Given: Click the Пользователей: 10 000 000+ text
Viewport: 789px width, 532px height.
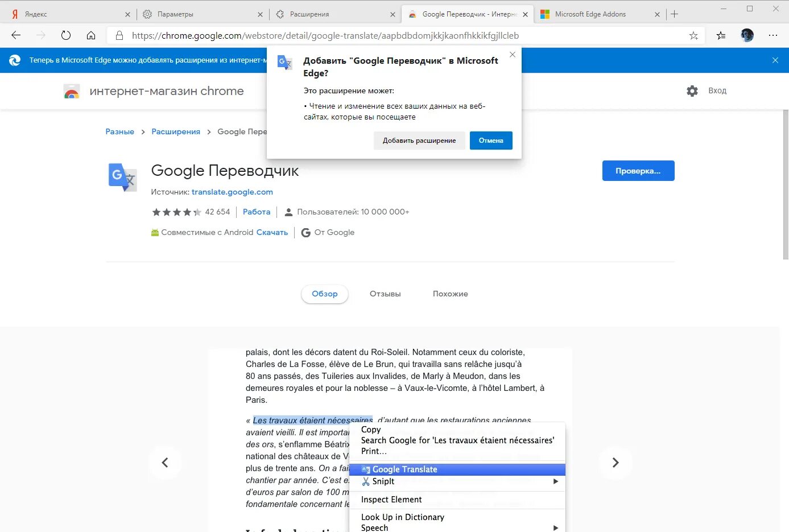Looking at the screenshot, I should [x=353, y=212].
